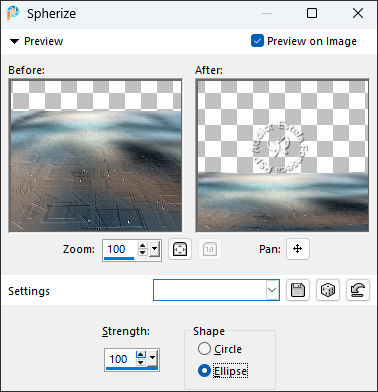Open the Strength slider dropdown arrow

(152, 358)
